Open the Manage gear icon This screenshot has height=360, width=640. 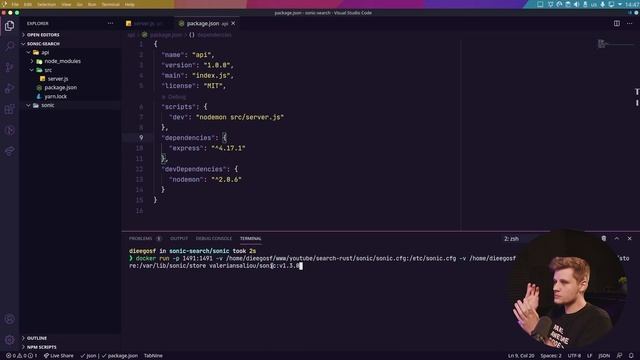click(9, 340)
